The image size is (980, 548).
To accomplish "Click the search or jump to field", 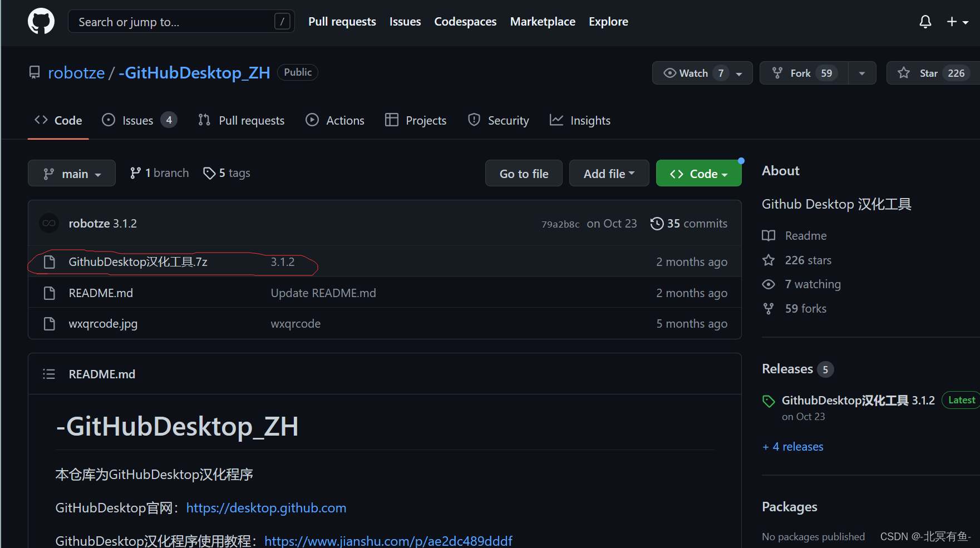I will coord(181,22).
